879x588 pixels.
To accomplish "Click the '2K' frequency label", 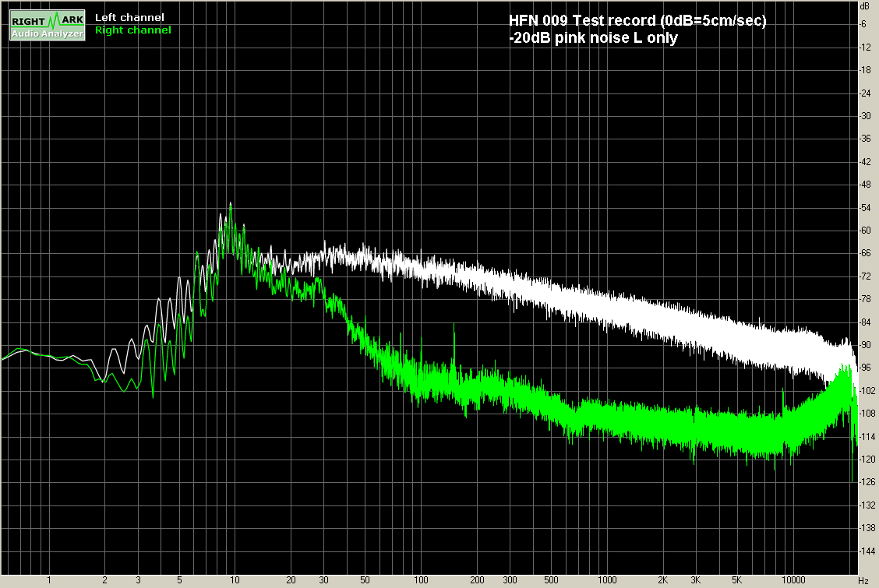I will 662,580.
